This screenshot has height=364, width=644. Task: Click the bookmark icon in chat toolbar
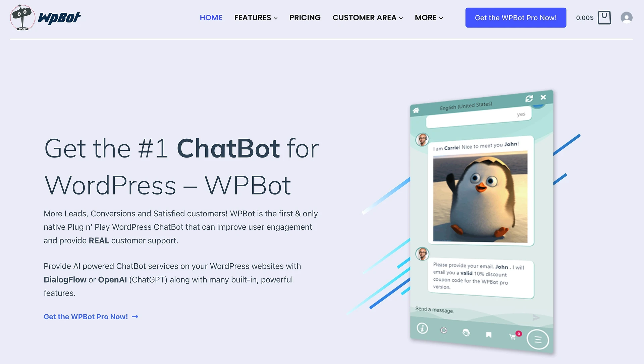point(489,332)
